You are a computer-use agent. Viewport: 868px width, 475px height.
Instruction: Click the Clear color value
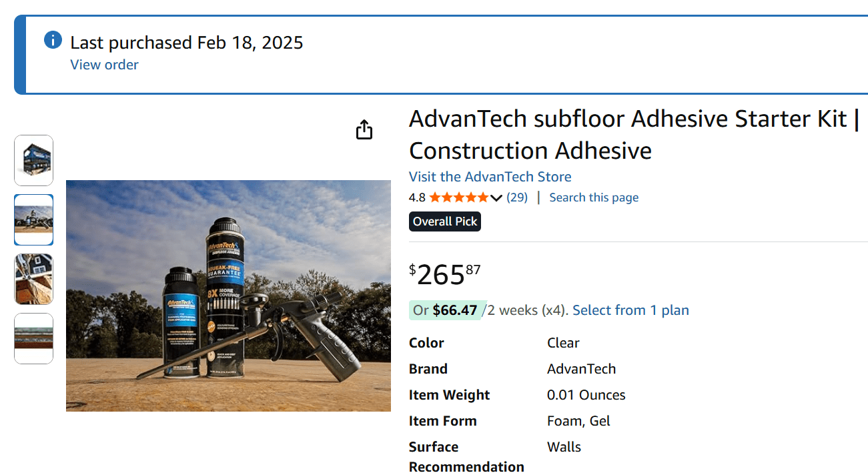tap(563, 342)
